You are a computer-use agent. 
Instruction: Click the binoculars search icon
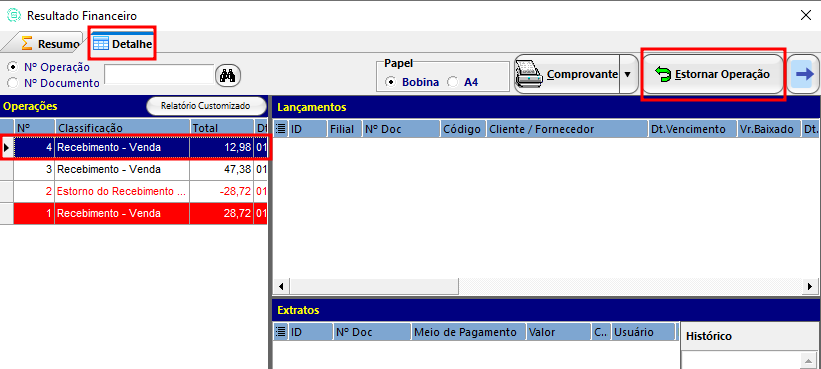pos(228,75)
